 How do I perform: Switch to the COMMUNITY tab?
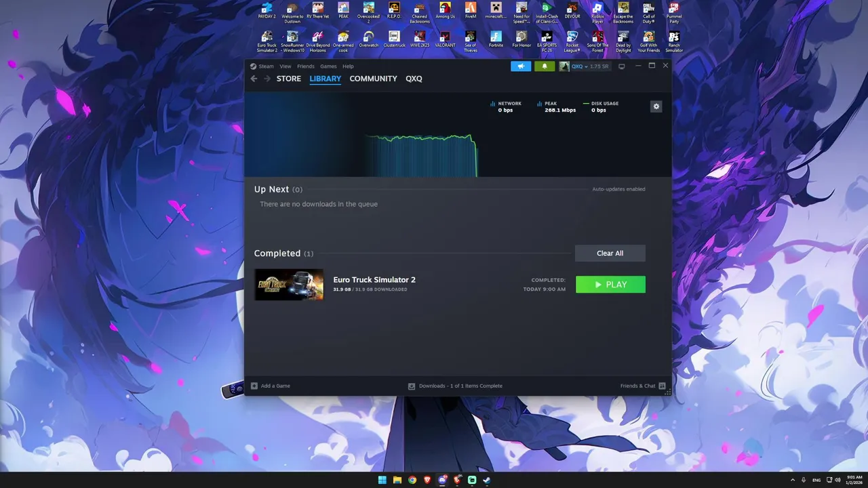coord(373,79)
